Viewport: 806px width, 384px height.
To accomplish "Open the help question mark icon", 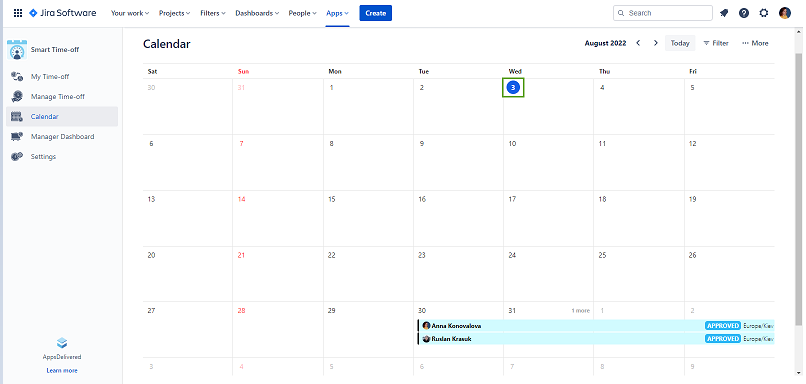I will (x=744, y=13).
